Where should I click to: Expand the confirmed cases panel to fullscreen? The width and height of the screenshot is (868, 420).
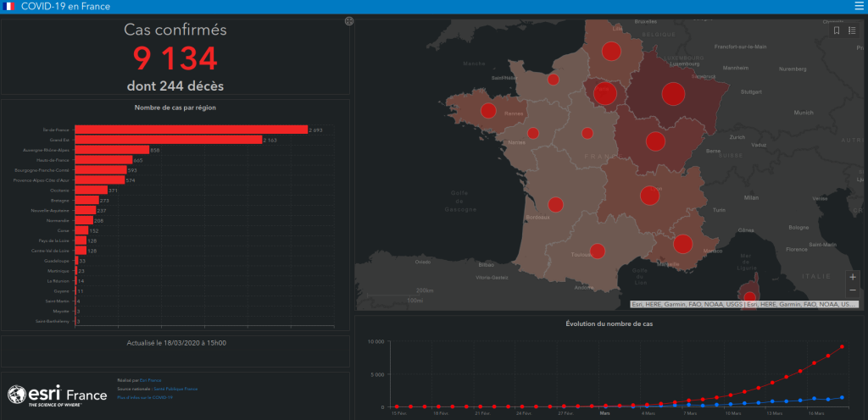pyautogui.click(x=348, y=21)
